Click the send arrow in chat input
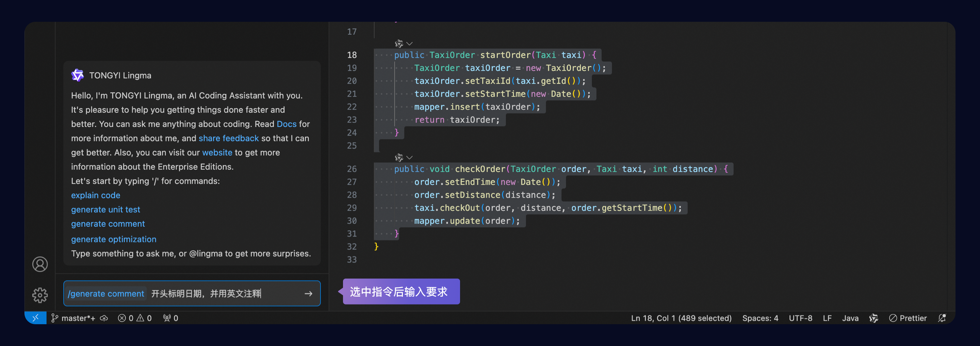The image size is (980, 346). coord(309,294)
